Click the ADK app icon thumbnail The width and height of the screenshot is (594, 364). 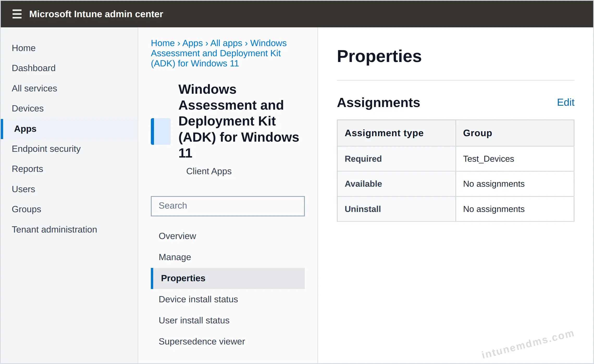click(x=161, y=131)
